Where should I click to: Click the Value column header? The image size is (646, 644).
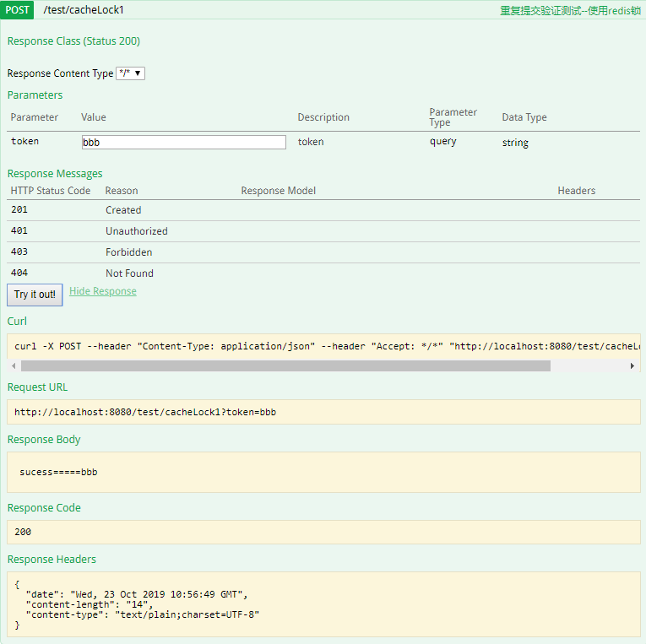point(94,117)
